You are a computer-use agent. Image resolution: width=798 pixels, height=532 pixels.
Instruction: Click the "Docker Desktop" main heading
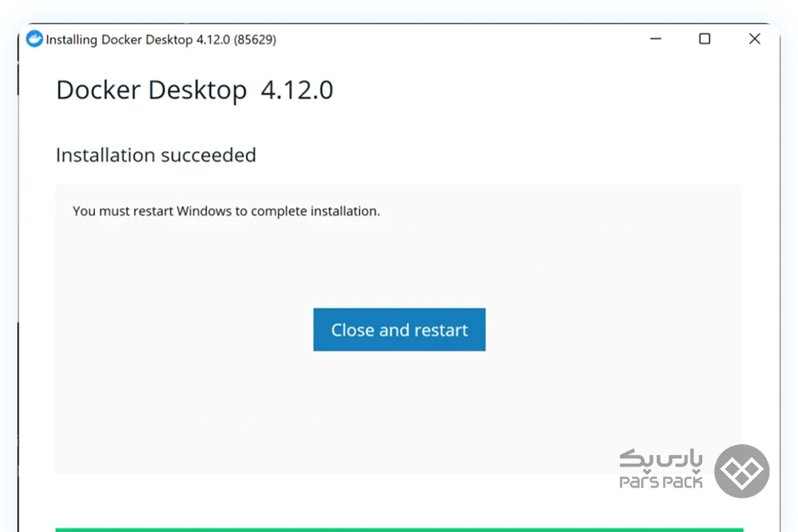click(x=151, y=90)
